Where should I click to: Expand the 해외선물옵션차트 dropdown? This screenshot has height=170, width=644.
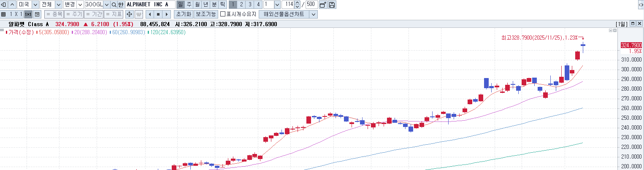313,14
